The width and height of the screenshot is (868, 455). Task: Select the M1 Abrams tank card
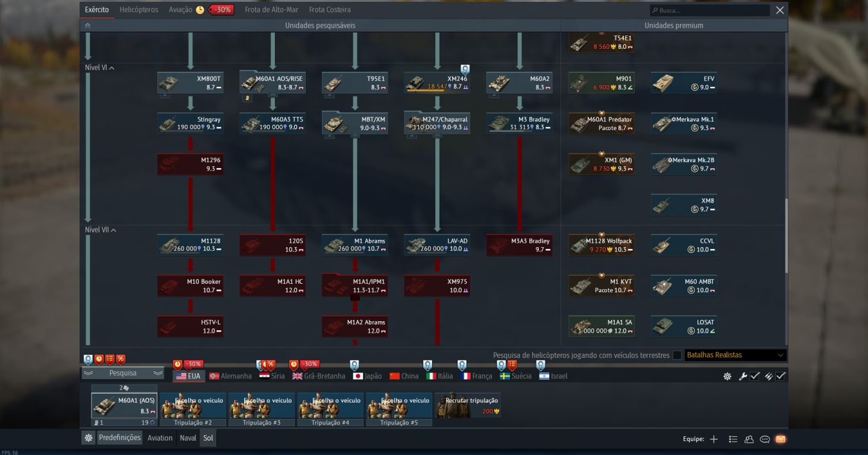click(x=354, y=245)
